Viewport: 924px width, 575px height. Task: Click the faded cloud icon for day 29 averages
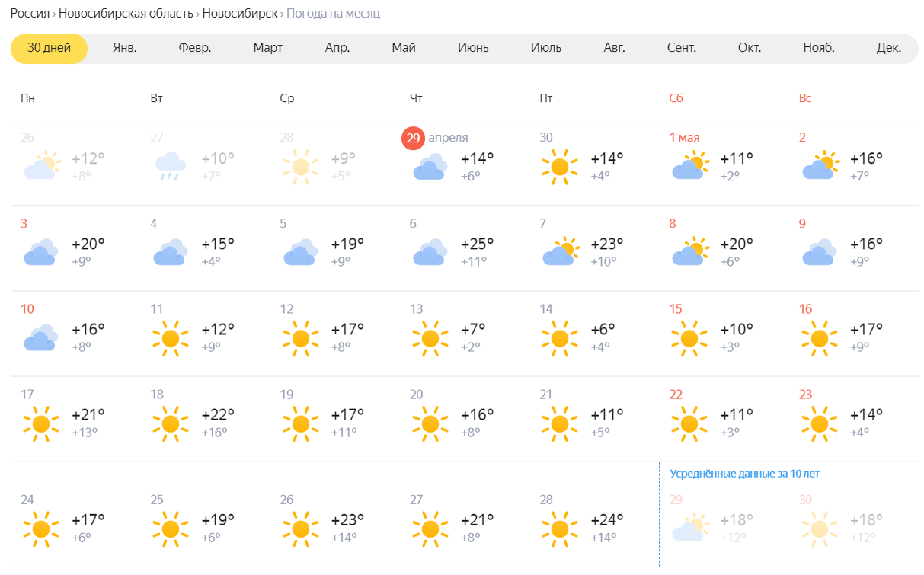[690, 527]
